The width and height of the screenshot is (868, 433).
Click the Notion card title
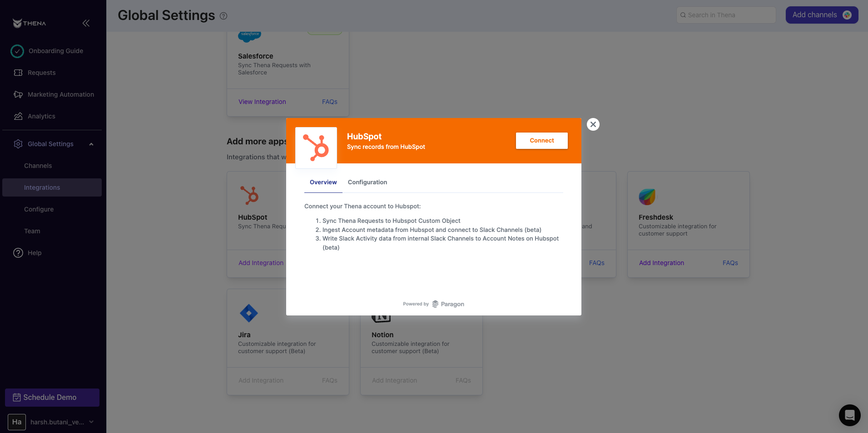tap(382, 335)
